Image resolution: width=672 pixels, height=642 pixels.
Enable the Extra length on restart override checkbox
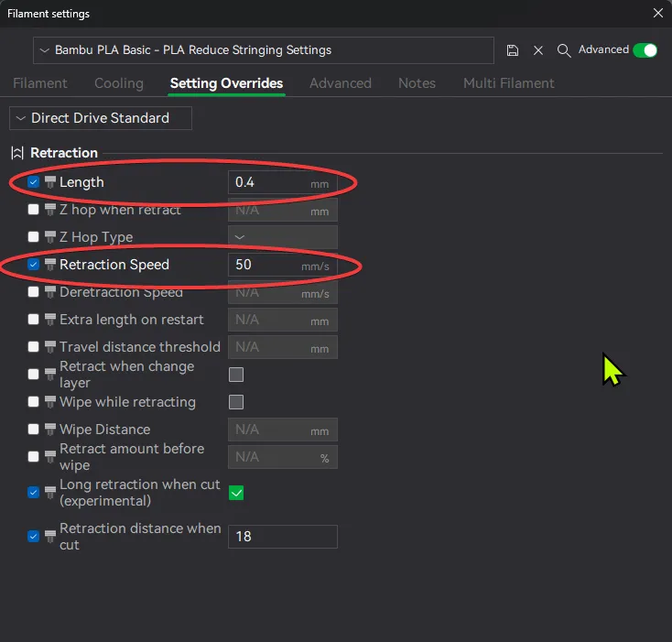[x=33, y=320]
